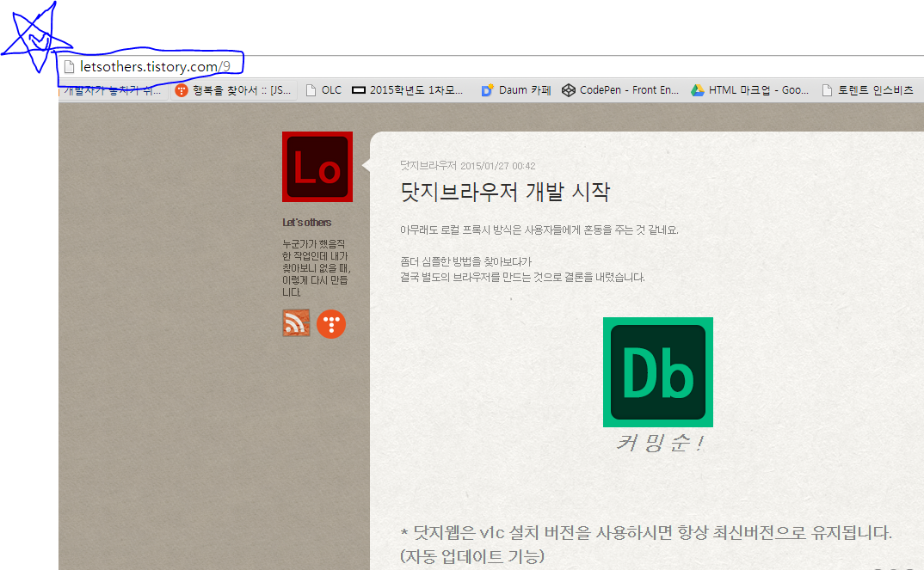Click the page icon of the OLC bookmark
The height and width of the screenshot is (570, 924).
[311, 90]
